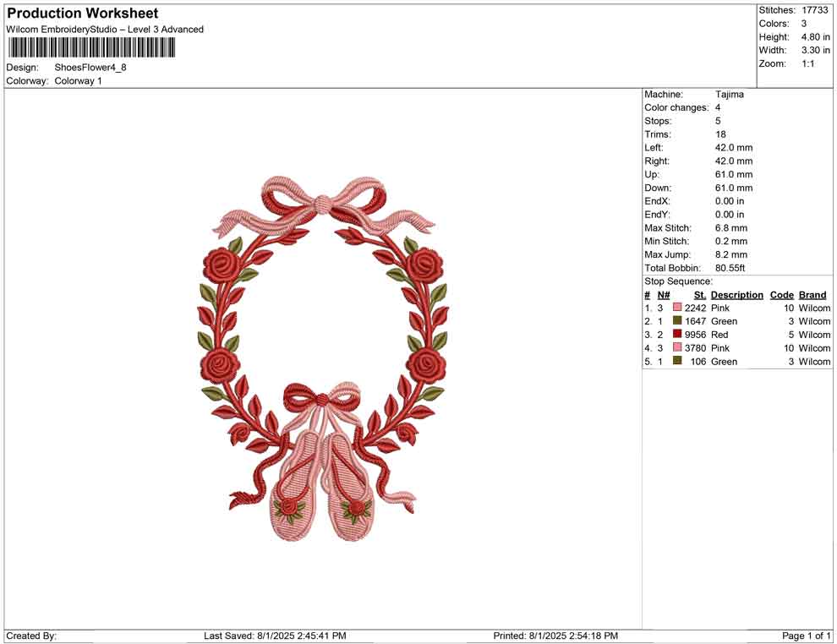This screenshot has height=644, width=837.
Task: Click the 'Created By:' footer label
Action: pos(31,636)
